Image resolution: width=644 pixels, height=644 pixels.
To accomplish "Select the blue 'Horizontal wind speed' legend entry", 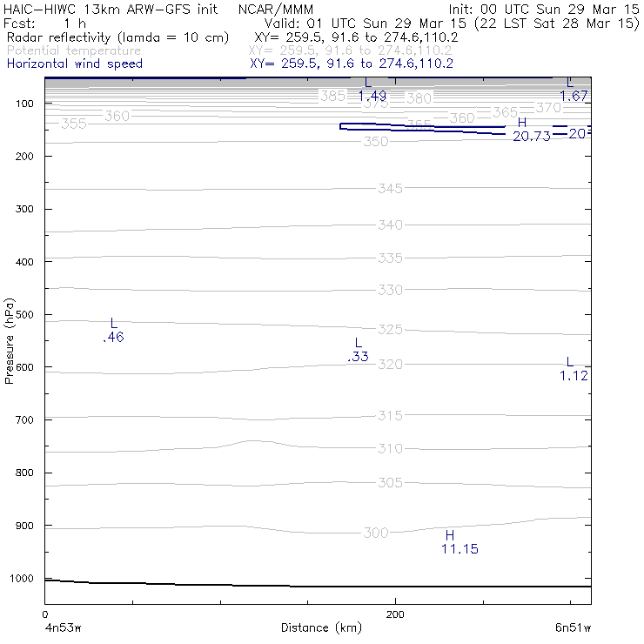I will (x=75, y=64).
